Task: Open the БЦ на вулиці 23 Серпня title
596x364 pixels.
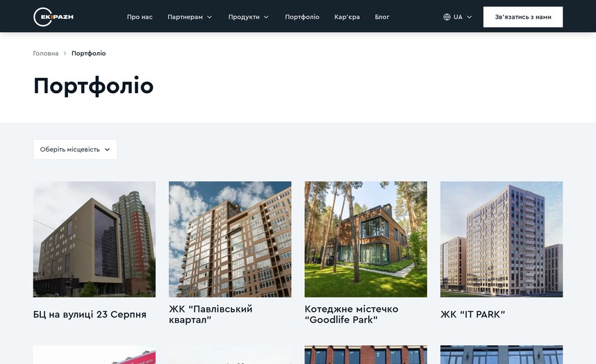Action: tap(90, 314)
